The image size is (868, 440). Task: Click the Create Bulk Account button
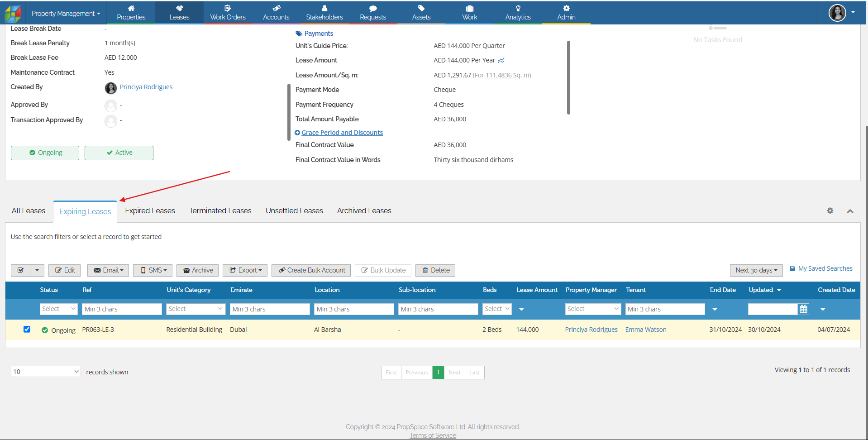(x=311, y=270)
